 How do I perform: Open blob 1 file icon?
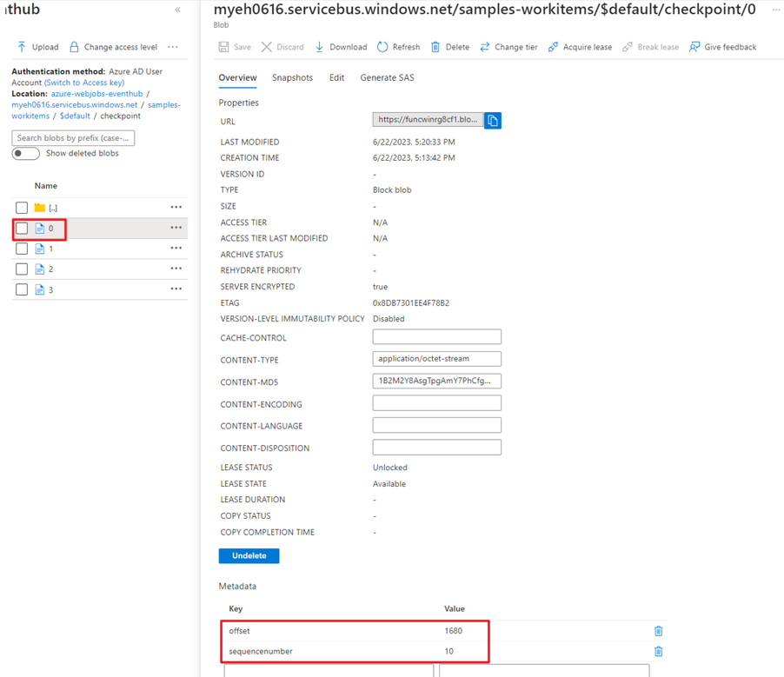(x=39, y=249)
